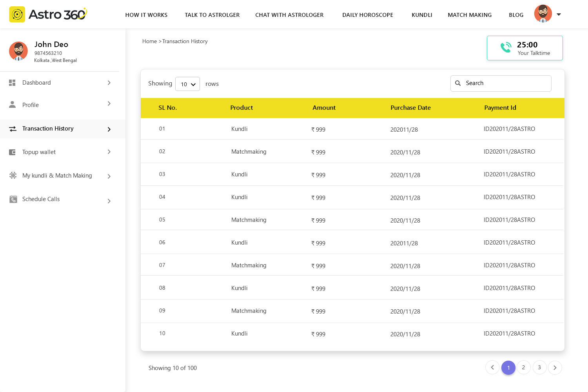This screenshot has height=392, width=588.
Task: Expand the Dashboard chevron in sidebar
Action: tap(109, 83)
